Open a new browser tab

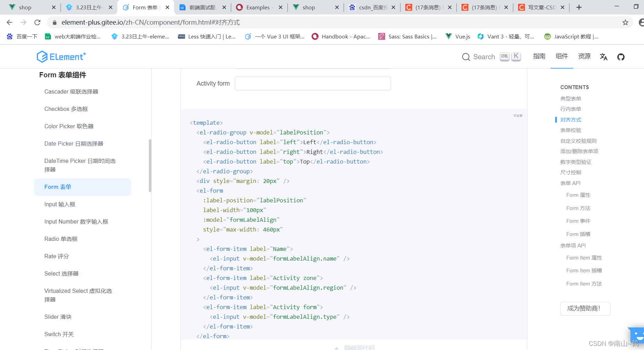[x=579, y=7]
